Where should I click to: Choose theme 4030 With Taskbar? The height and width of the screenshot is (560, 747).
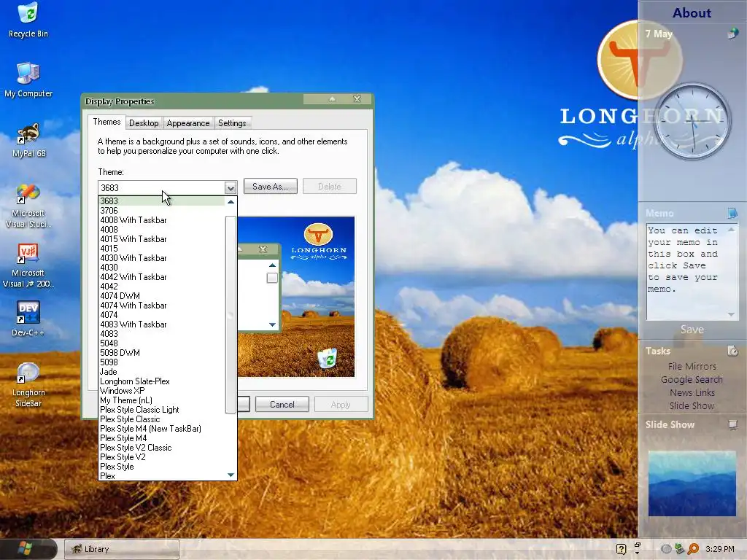point(161,258)
